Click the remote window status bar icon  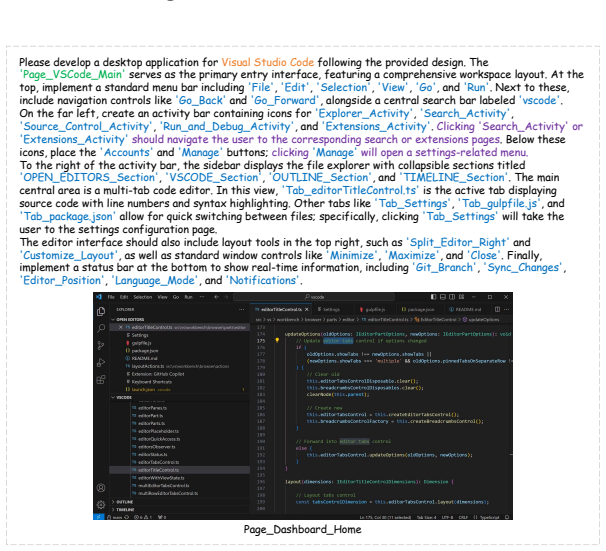coord(99,517)
